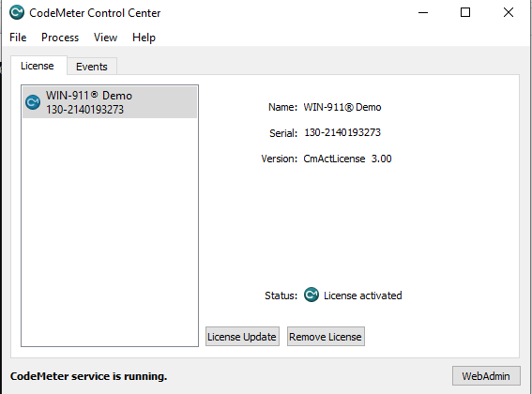This screenshot has height=394, width=532.
Task: Open the File menu
Action: tap(18, 38)
